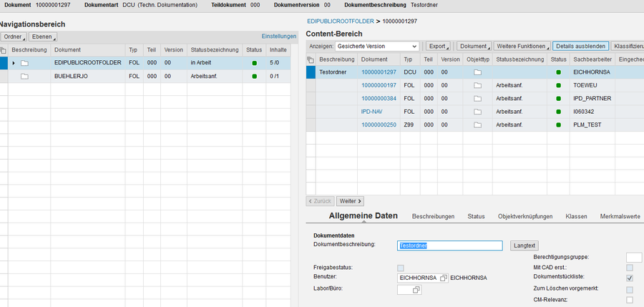Click into the Dokumentbeschreibung text field
The height and width of the screenshot is (307, 644).
click(x=449, y=245)
